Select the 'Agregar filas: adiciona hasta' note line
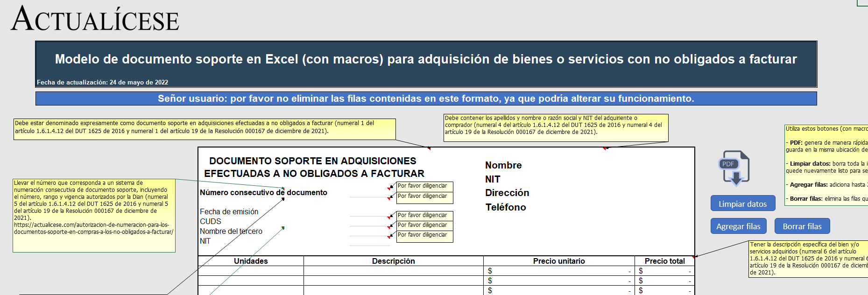 [x=826, y=185]
